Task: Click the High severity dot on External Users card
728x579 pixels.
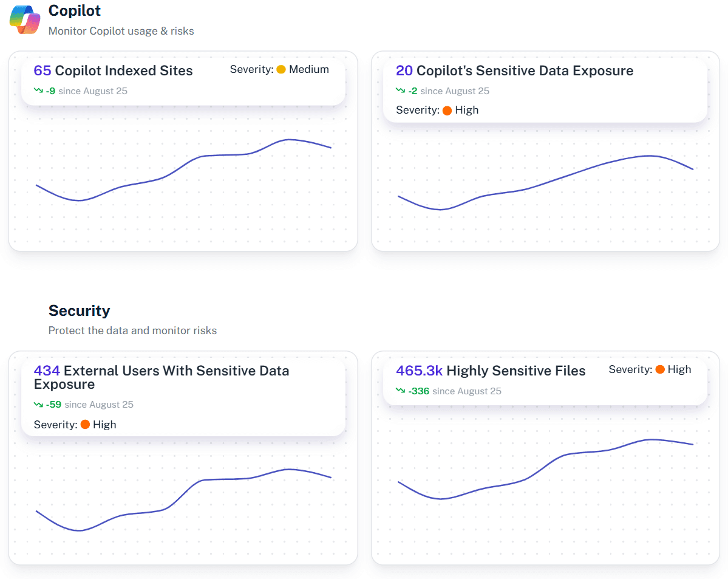Action: click(86, 425)
